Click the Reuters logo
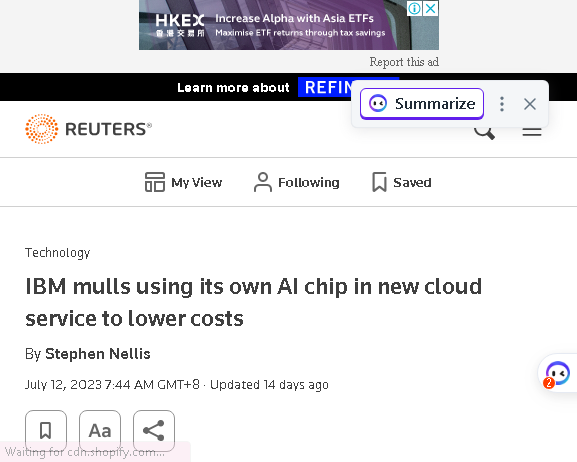Viewport: 577px width, 462px height. pos(88,129)
